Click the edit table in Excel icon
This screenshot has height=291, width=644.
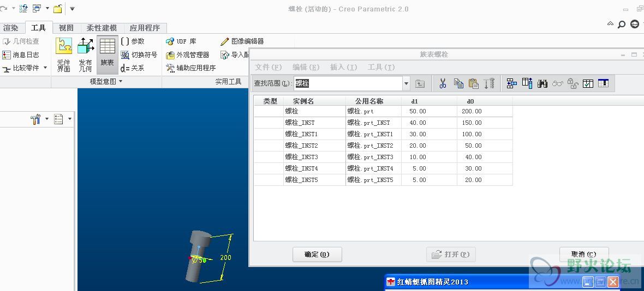603,83
